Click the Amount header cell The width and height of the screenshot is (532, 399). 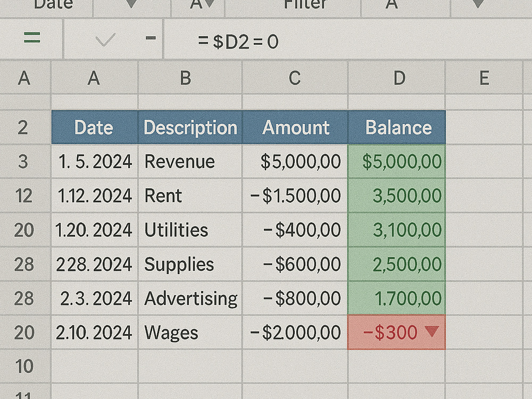point(295,128)
